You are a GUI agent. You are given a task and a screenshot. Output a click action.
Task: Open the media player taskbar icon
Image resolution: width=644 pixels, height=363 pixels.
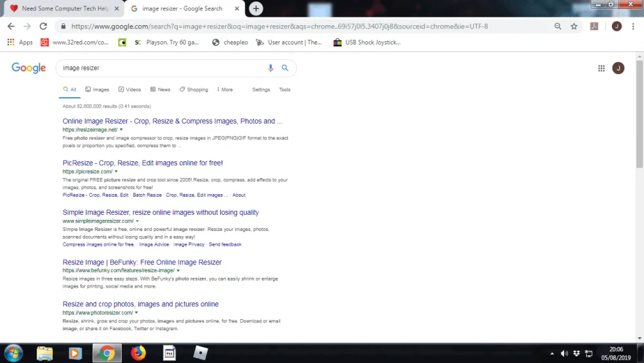[75, 353]
